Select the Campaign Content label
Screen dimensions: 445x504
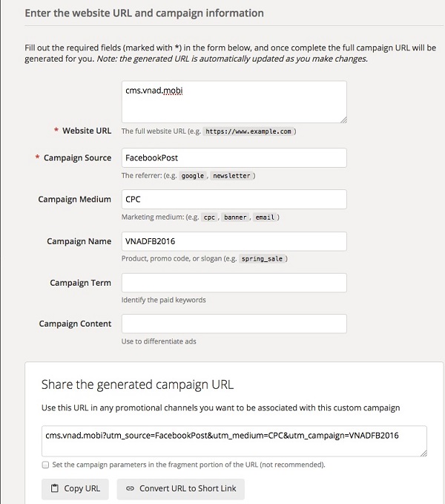(x=75, y=324)
